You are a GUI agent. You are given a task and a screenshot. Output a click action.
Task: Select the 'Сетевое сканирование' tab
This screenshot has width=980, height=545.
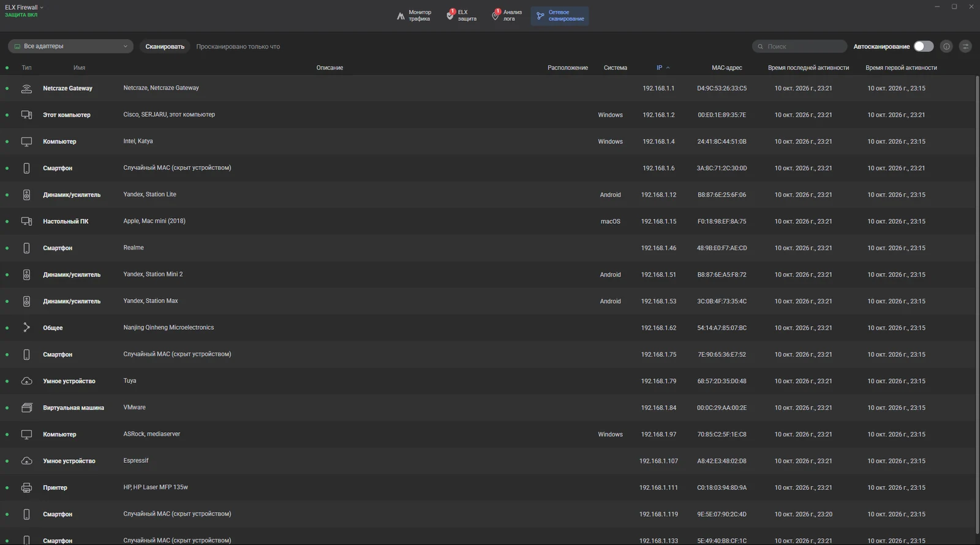tap(560, 15)
